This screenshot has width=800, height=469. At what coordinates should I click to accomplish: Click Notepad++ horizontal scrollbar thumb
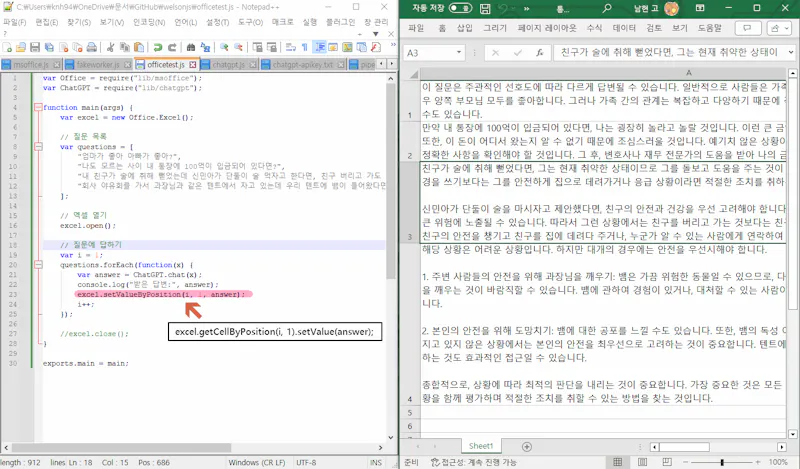coord(121,448)
